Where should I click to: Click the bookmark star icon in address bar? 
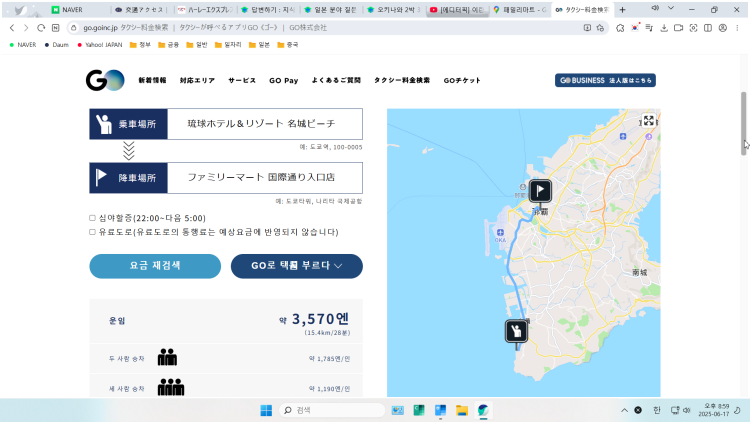pyautogui.click(x=600, y=28)
